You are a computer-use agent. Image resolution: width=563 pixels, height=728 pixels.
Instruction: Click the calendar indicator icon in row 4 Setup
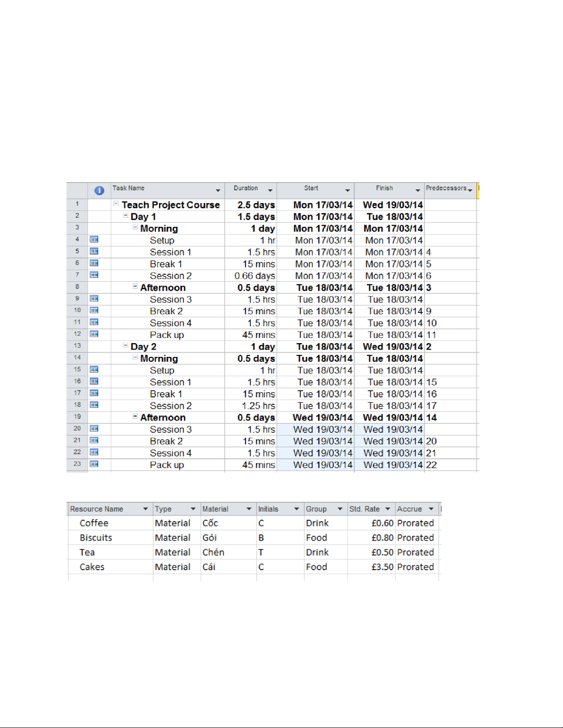coord(94,239)
